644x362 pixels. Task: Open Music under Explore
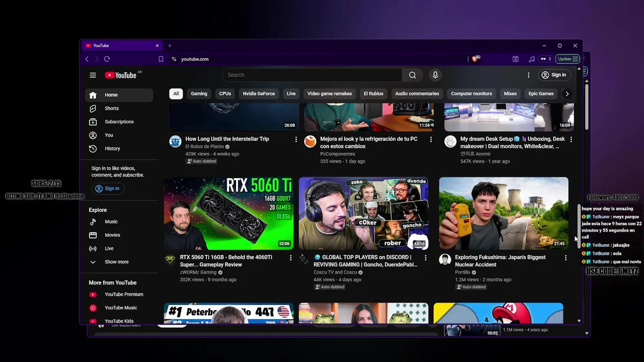point(119,222)
